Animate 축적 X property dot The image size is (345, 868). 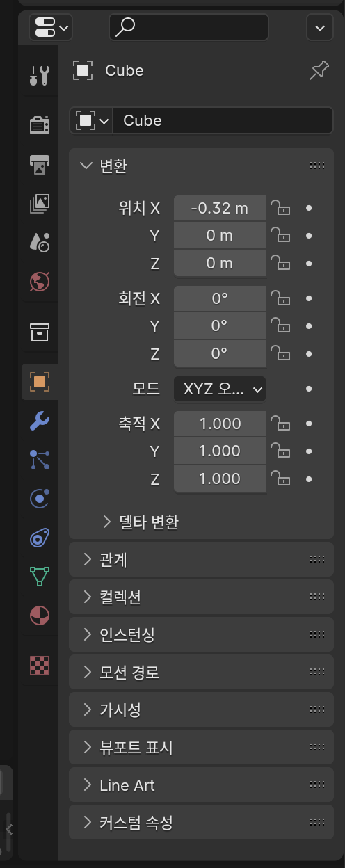(309, 424)
